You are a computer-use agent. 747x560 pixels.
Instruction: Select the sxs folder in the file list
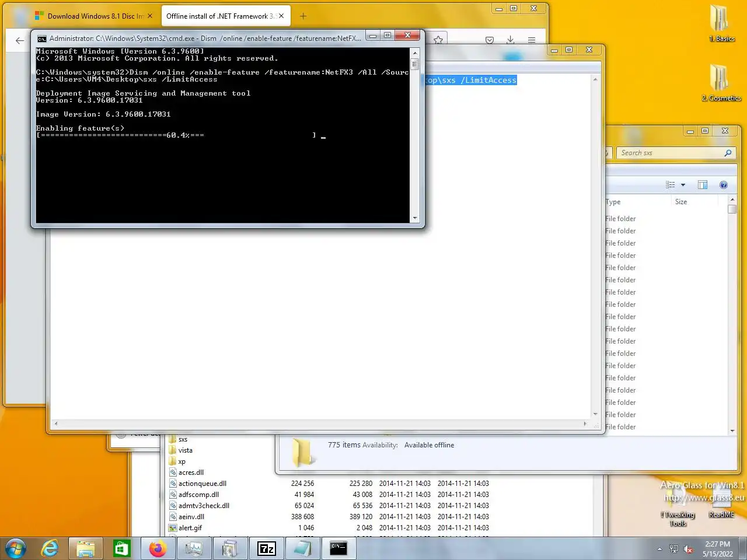[x=183, y=439]
